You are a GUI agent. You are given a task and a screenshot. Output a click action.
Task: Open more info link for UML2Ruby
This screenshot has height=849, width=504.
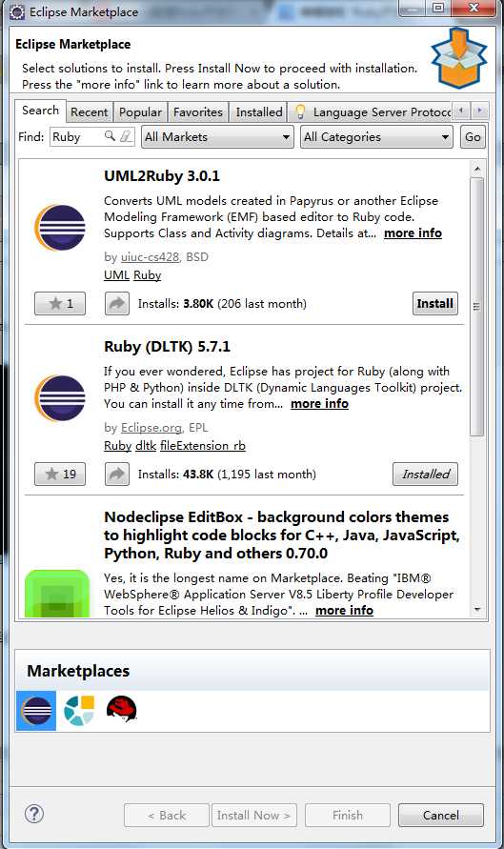pyautogui.click(x=413, y=233)
